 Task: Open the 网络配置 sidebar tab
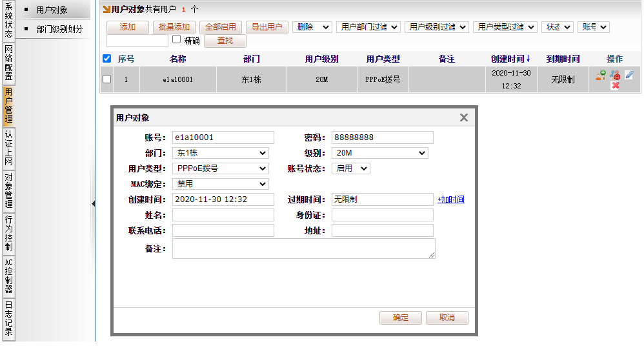tap(8, 63)
